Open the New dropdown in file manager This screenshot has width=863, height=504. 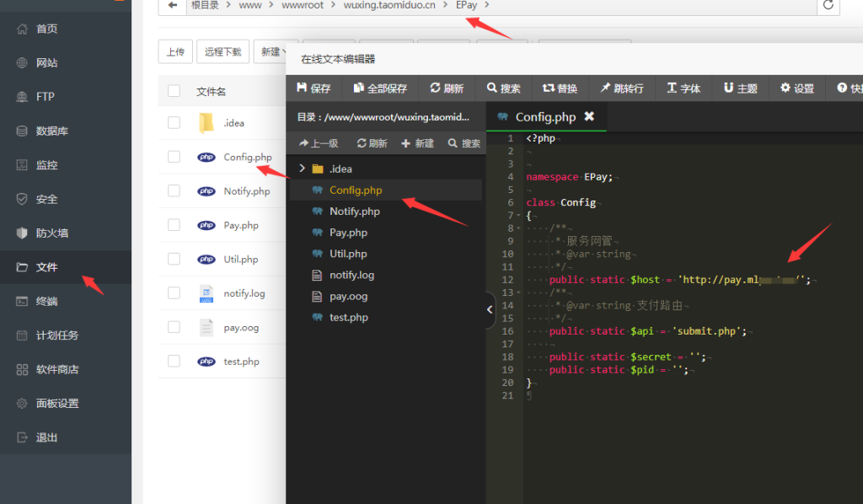click(272, 51)
